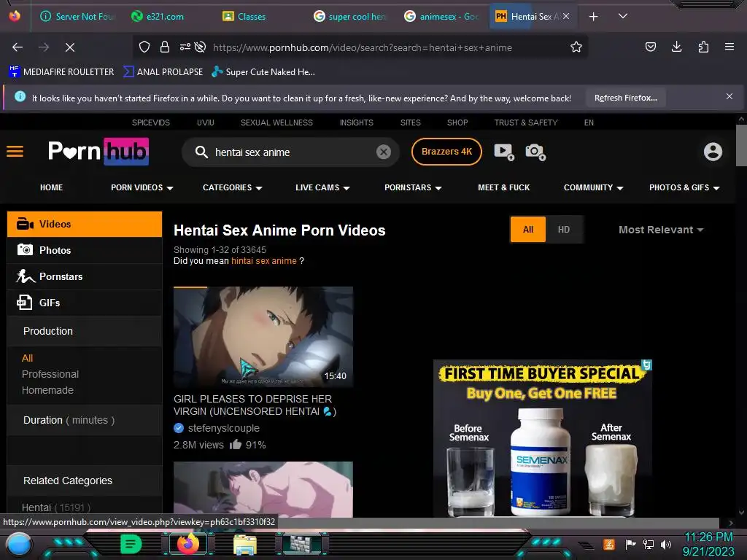This screenshot has height=560, width=747.
Task: Go to HOME in navigation
Action: [52, 187]
